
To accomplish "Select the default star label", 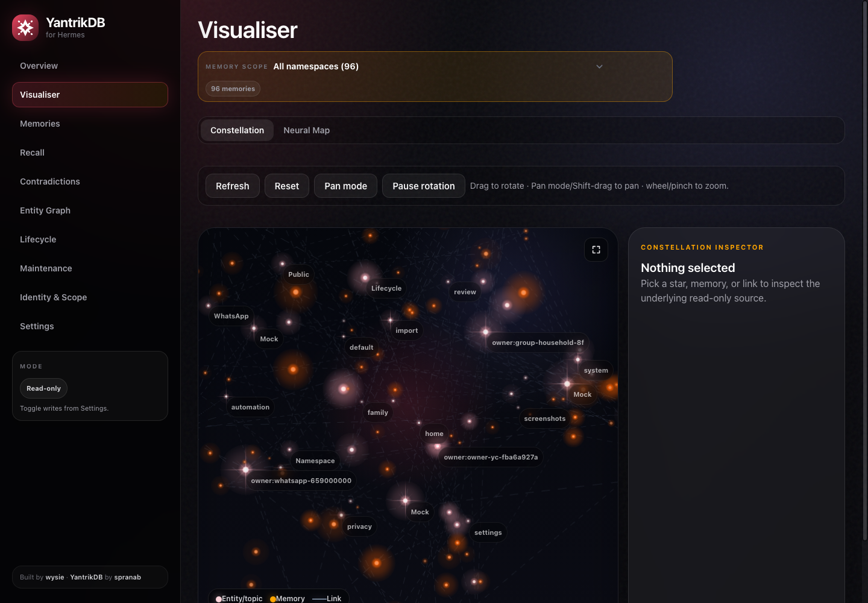I will click(x=362, y=347).
